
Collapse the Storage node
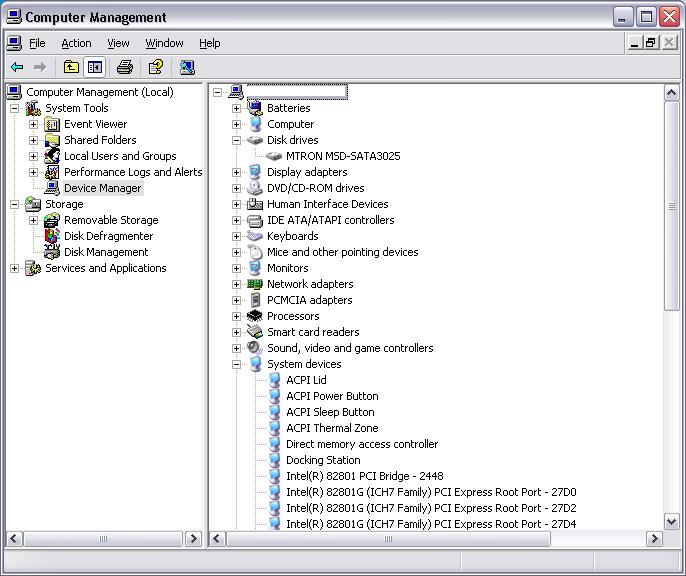click(x=14, y=204)
